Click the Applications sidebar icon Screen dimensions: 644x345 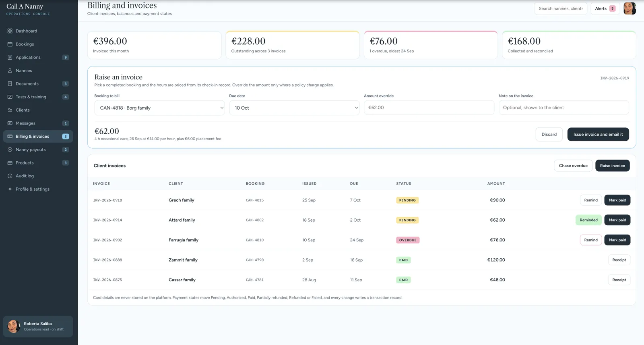tap(10, 57)
